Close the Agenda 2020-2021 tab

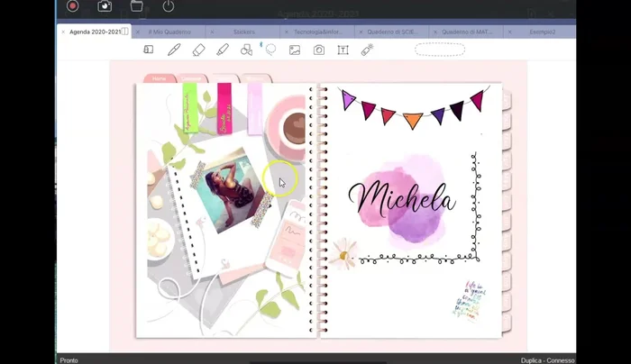[63, 32]
